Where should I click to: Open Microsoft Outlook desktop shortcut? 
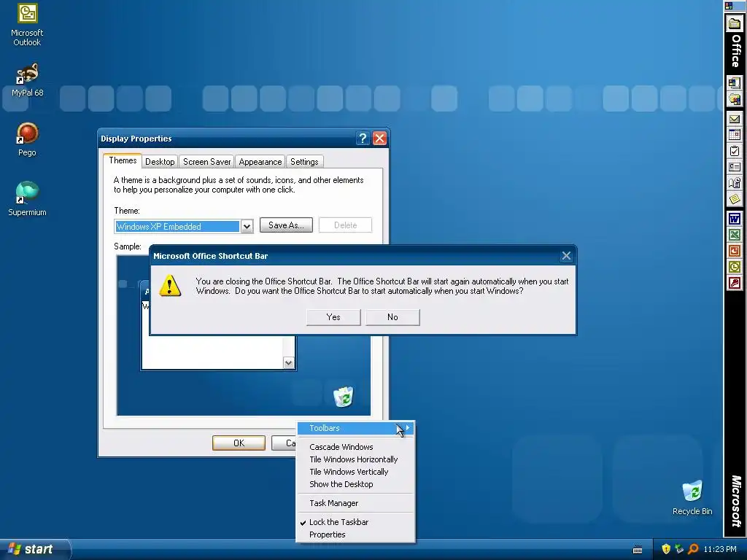(27, 24)
